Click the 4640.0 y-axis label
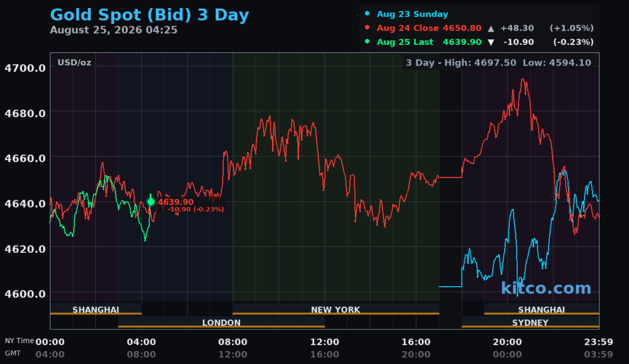Screen dimensions: 629x364 (x=25, y=204)
